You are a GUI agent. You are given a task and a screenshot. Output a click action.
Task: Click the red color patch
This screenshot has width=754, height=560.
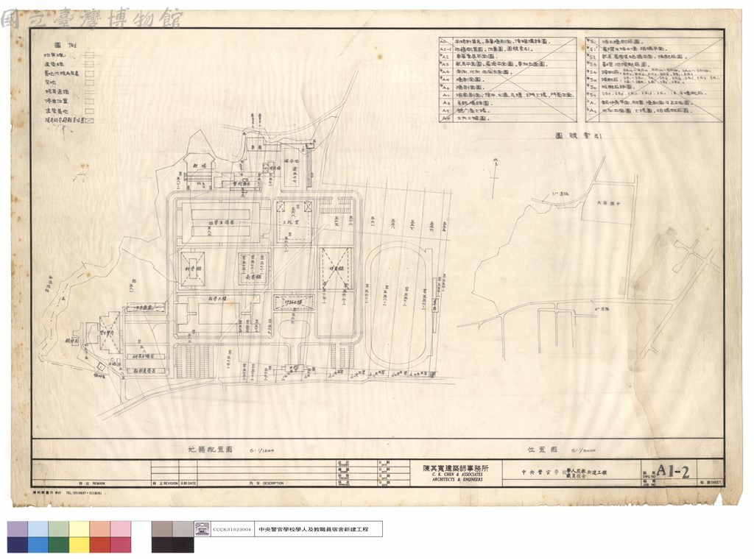point(100,545)
